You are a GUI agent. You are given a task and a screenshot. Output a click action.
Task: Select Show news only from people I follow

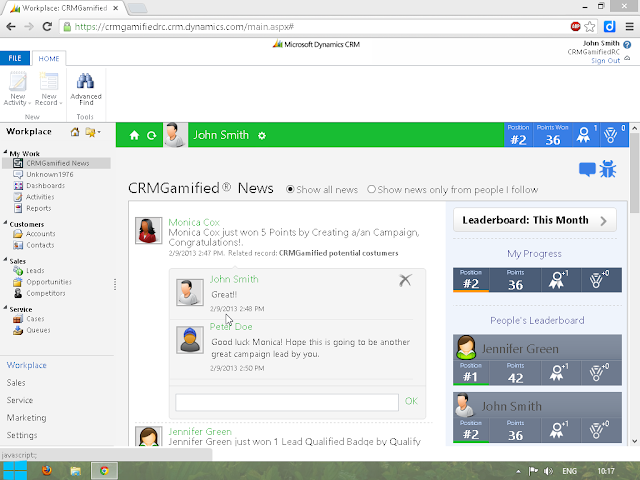pos(371,189)
